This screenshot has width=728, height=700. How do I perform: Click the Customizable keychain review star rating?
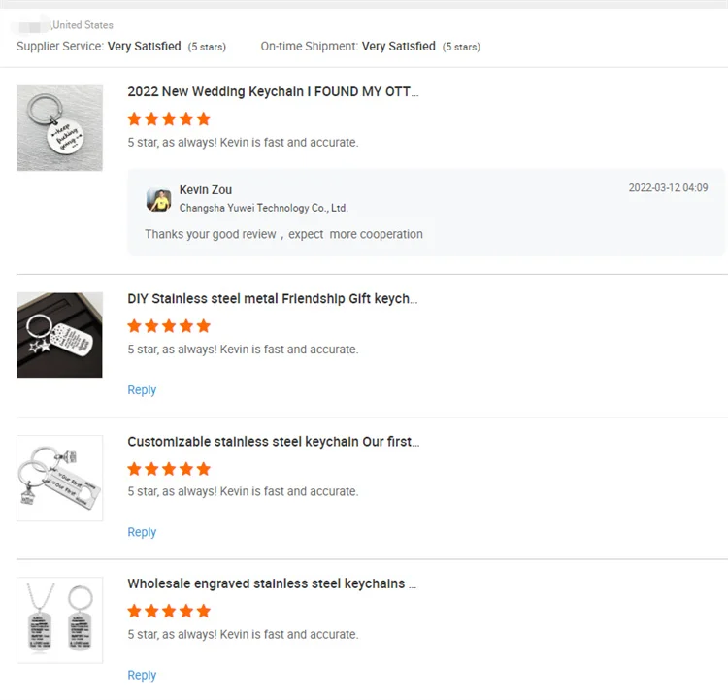169,469
